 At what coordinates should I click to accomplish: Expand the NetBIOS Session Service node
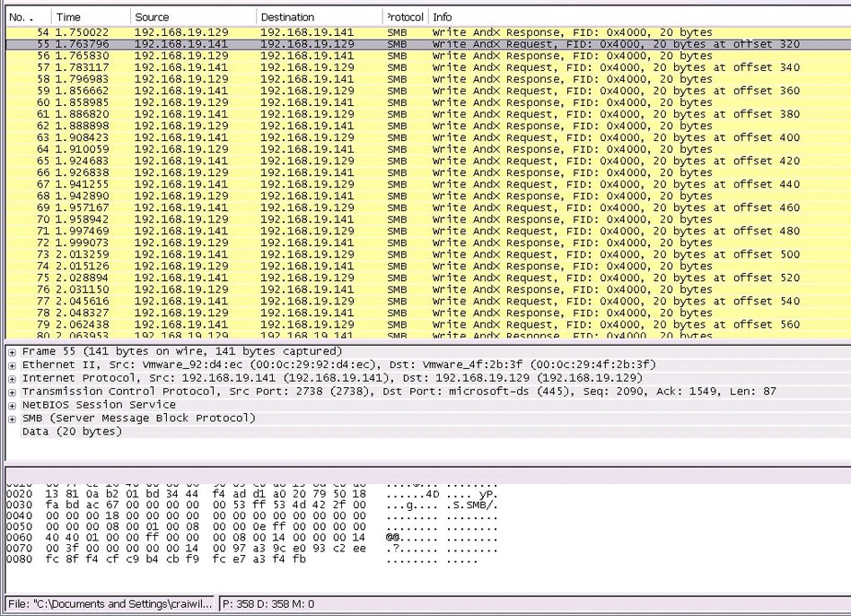12,405
